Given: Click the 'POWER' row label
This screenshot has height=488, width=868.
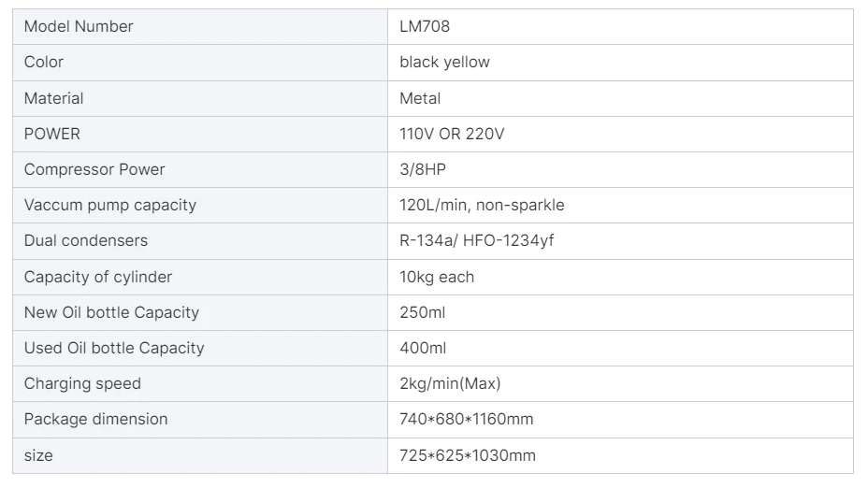Looking at the screenshot, I should pos(52,134).
